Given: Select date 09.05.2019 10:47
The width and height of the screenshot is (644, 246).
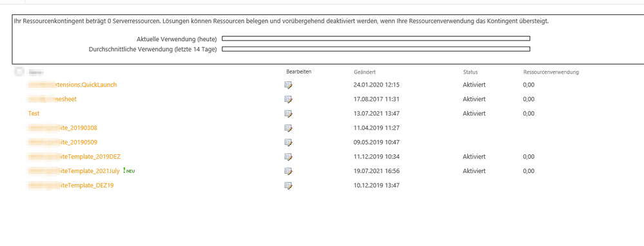Looking at the screenshot, I should point(376,142).
